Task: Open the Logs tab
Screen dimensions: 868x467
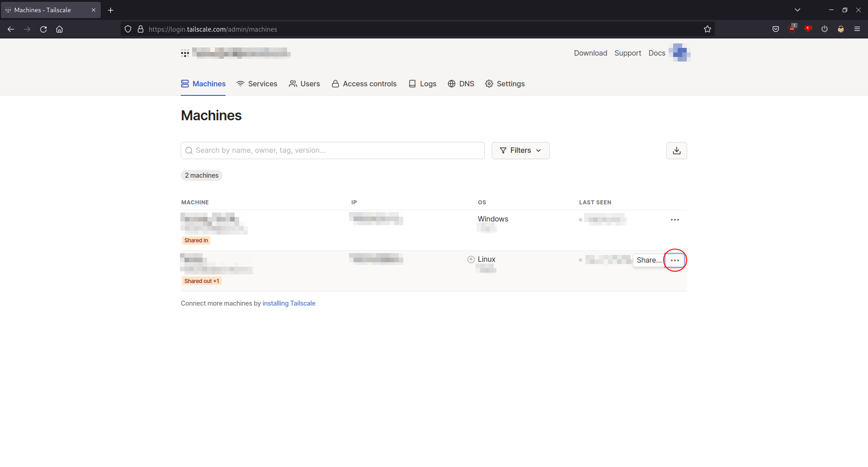Action: (422, 84)
